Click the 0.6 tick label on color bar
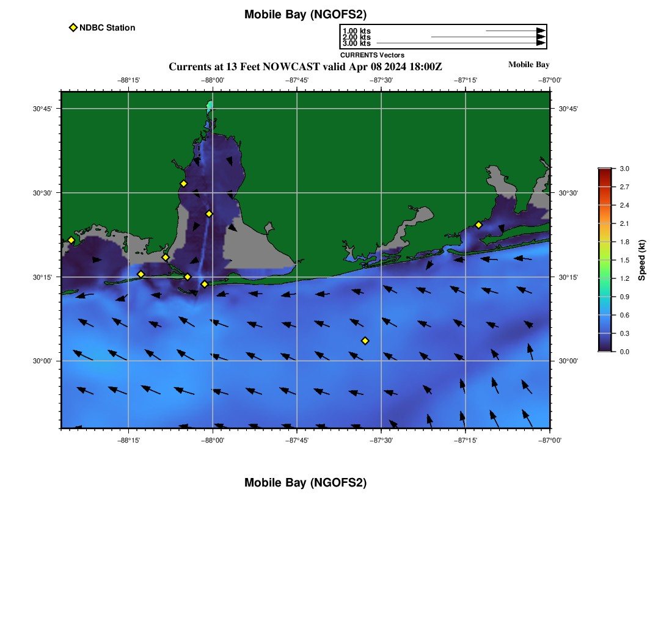672x641 pixels. point(624,315)
